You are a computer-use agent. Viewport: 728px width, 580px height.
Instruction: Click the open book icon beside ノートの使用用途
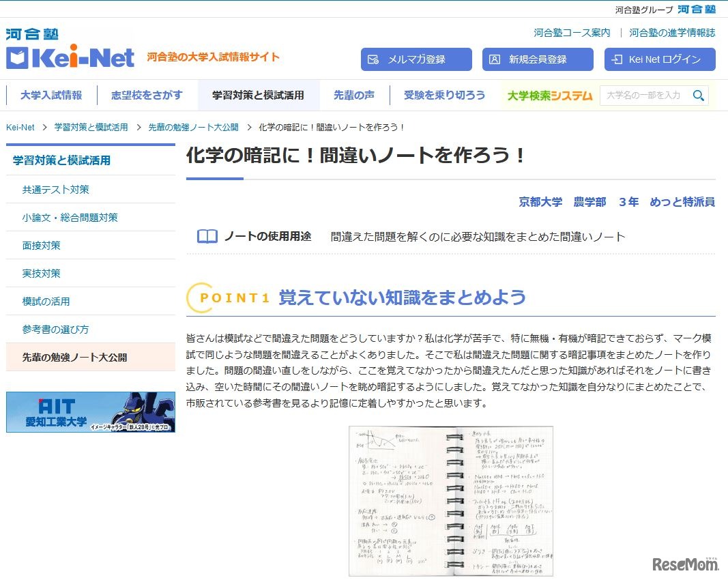(207, 235)
